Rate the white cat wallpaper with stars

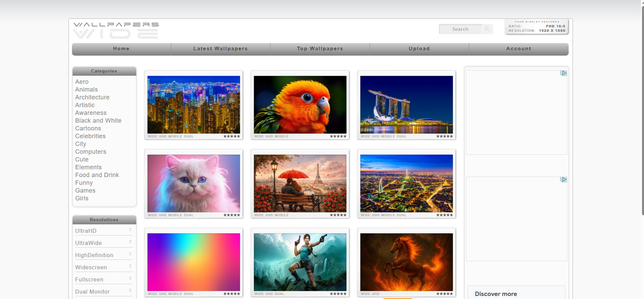(x=232, y=215)
